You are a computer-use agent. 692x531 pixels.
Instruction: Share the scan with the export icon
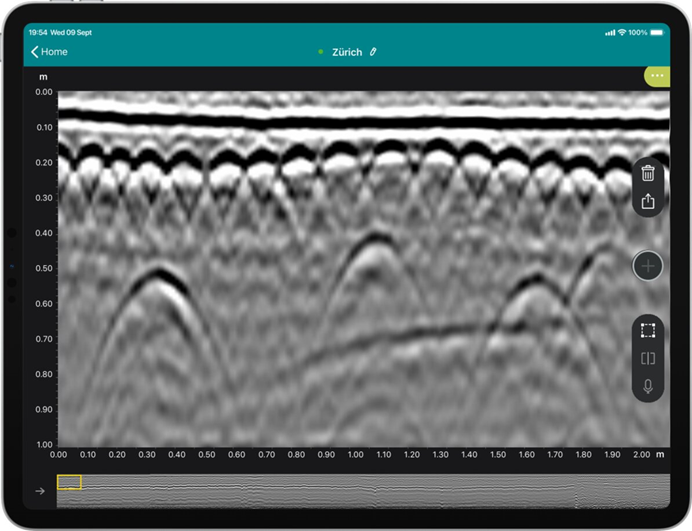647,201
